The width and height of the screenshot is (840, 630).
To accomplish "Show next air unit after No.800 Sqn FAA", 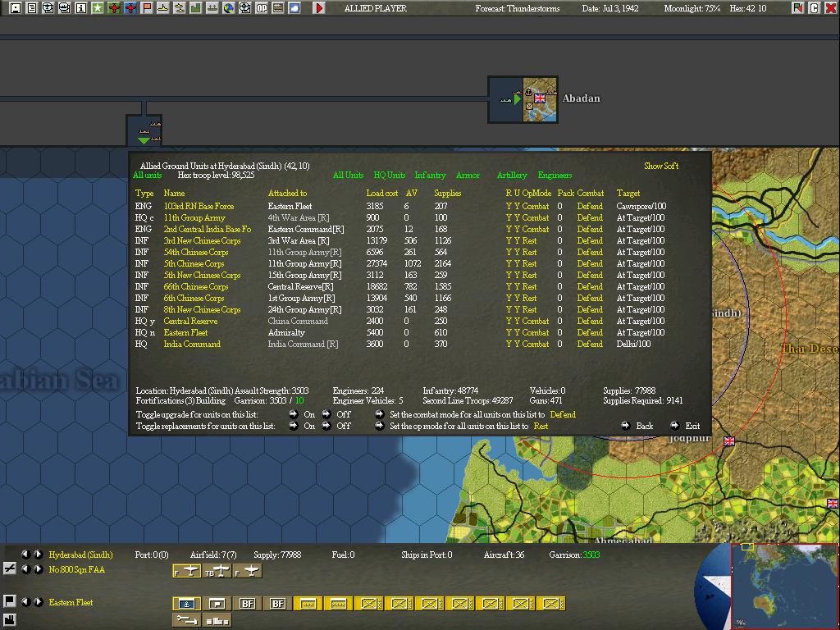I will pyautogui.click(x=39, y=569).
